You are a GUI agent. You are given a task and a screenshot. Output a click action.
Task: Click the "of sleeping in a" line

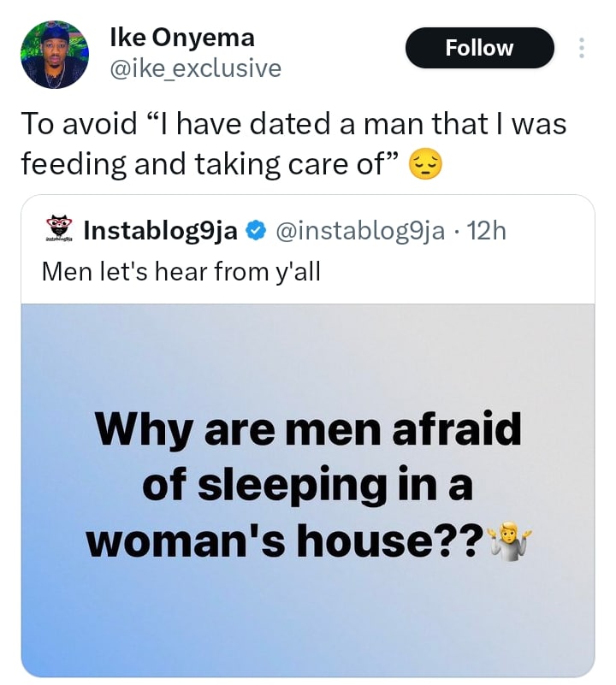(308, 484)
